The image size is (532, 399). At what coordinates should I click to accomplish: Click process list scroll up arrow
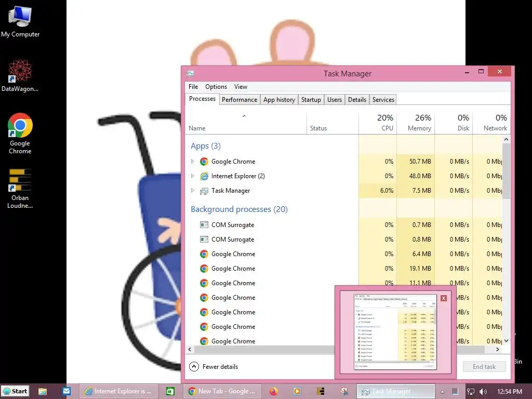tap(506, 139)
